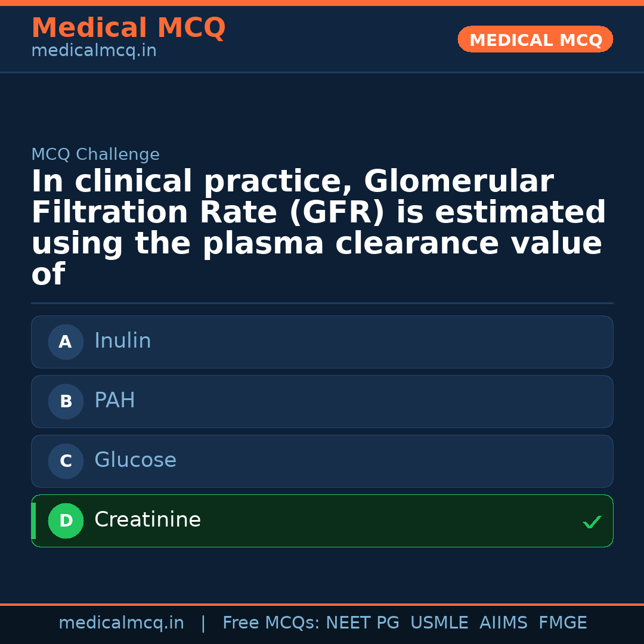This screenshot has height=644, width=644.
Task: Click the green checkmark beside Creatinine
Action: [592, 522]
